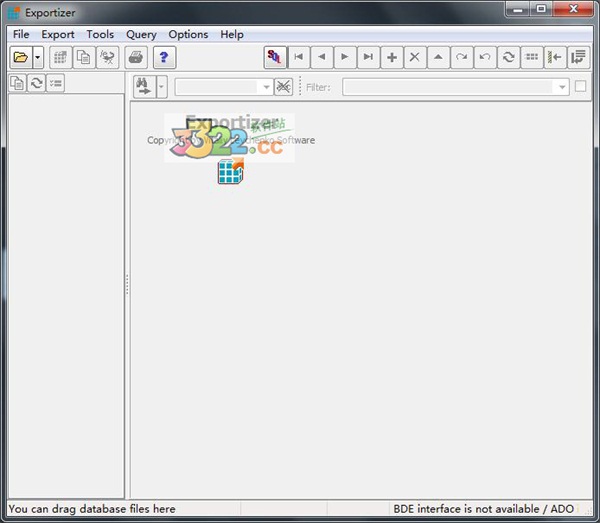Click the export grid toolbar icon
600x523 pixels.
pyautogui.click(x=60, y=57)
